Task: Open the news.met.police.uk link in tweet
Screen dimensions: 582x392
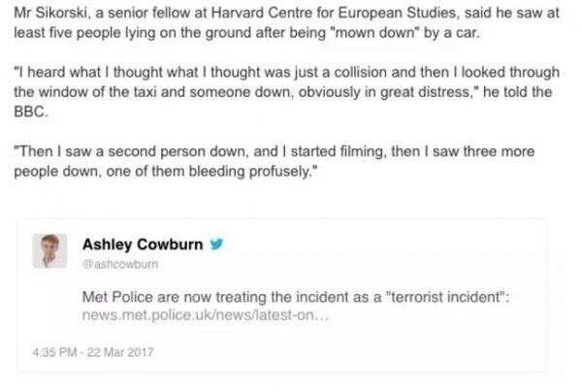Action: [206, 315]
